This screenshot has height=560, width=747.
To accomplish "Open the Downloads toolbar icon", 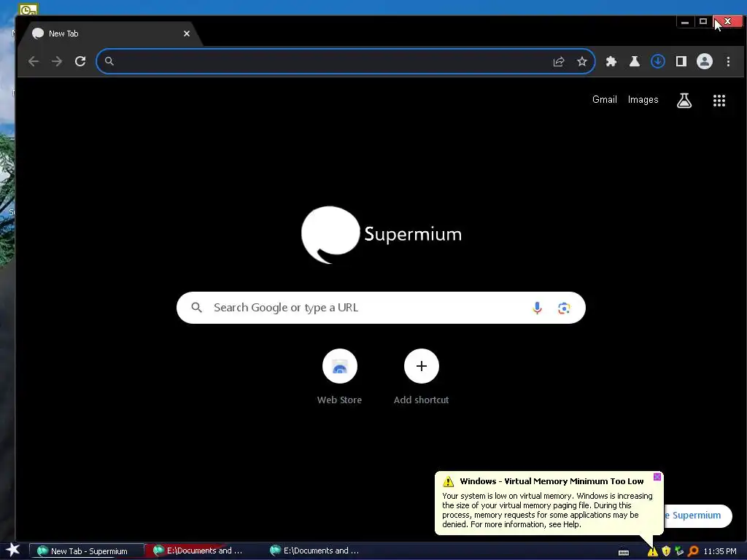I will tap(658, 61).
